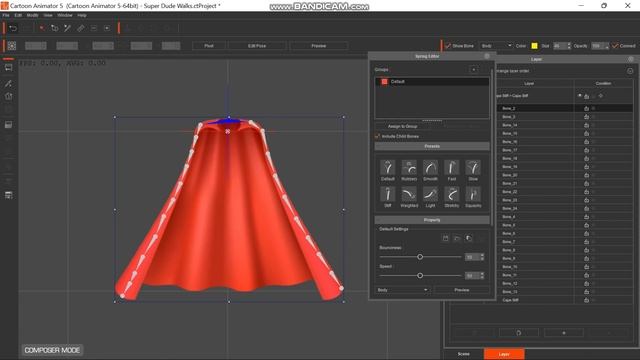Toggle the Show Bone checkbox
Screen dimensions: 640x360
pos(449,46)
